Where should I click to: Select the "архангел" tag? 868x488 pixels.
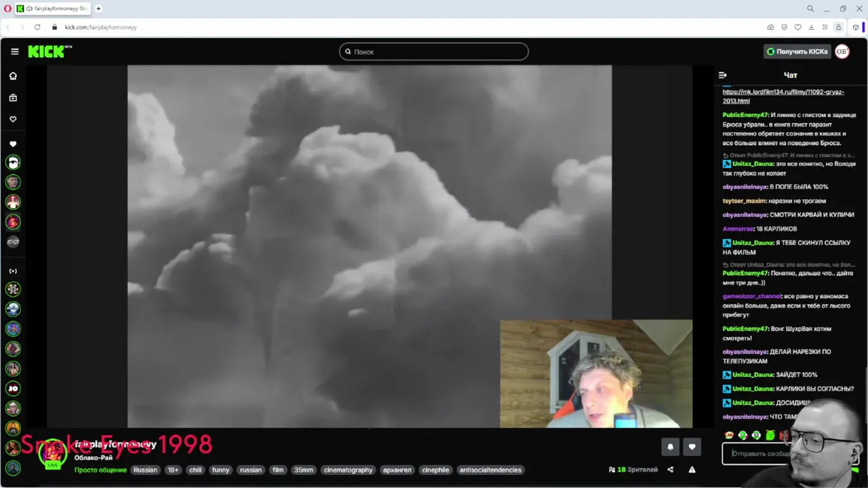click(x=397, y=470)
